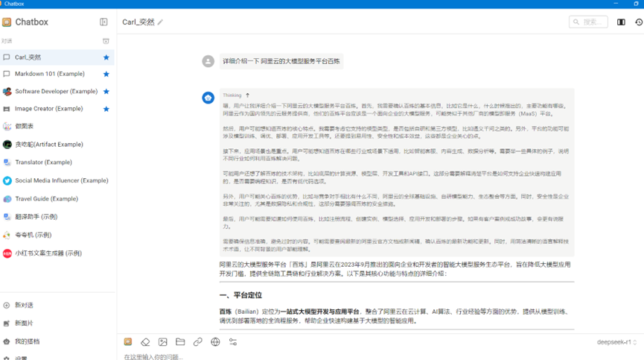Image resolution: width=644 pixels, height=360 pixels.
Task: Attach an image via the picture icon
Action: pyautogui.click(x=162, y=342)
